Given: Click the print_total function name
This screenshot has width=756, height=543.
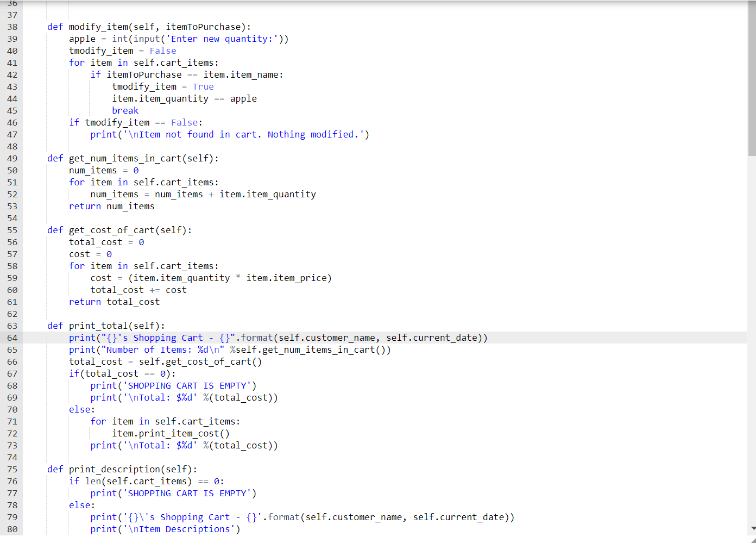Looking at the screenshot, I should point(98,326).
